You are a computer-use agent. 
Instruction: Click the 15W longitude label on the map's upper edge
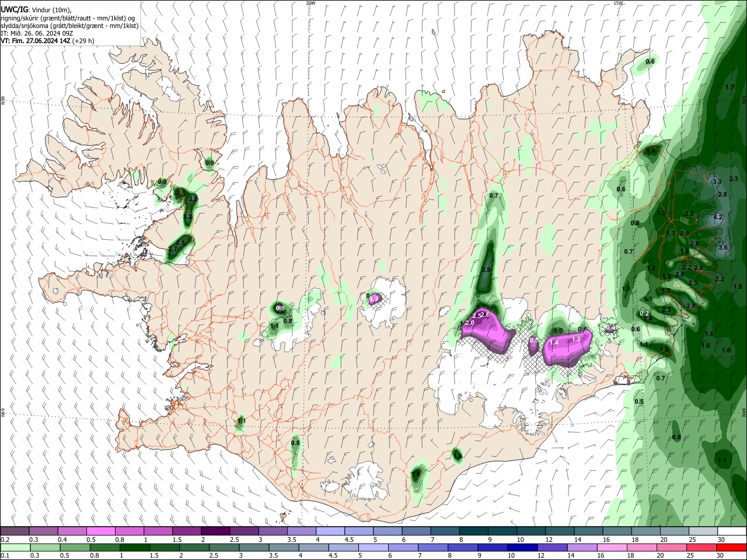click(x=618, y=3)
